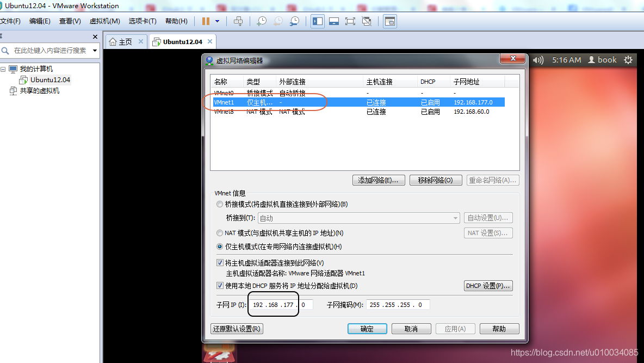Click the Unity mode toolbar icon
Image resolution: width=644 pixels, height=363 pixels.
click(367, 21)
